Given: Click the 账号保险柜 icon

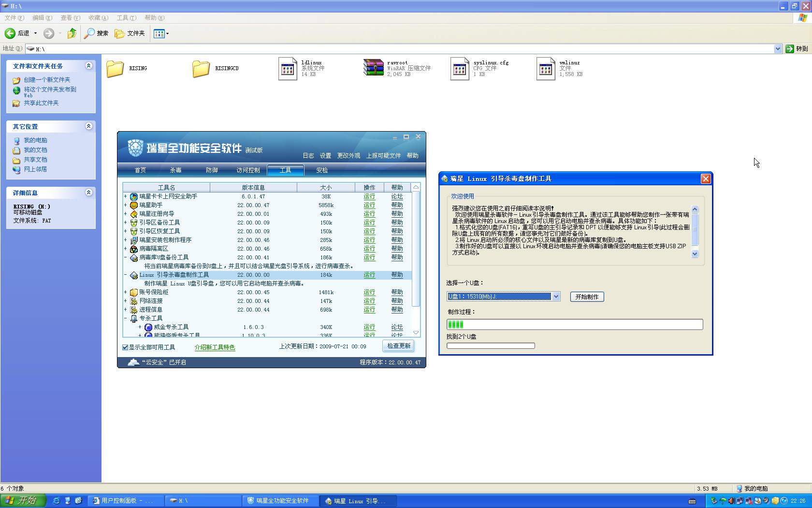Looking at the screenshot, I should 134,292.
